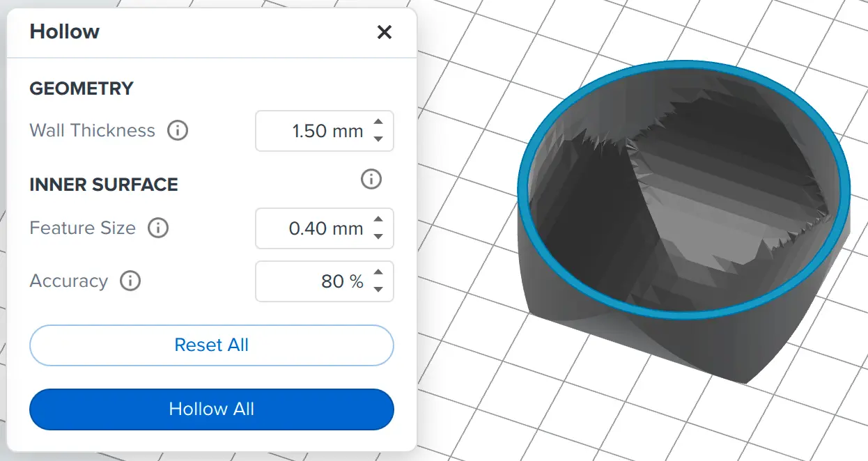Raise Accuracy percentage with up arrow
Viewport: 868px width, 461px height.
pos(378,273)
